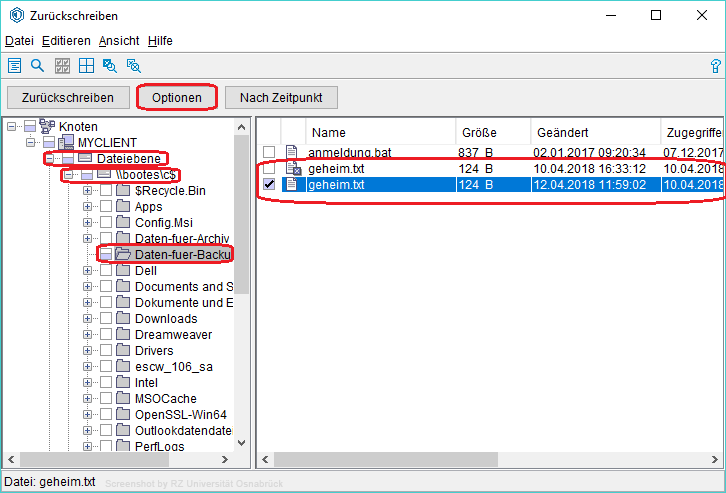Click the Knoten network root icon
Screen dimensions: 726x493
46,127
